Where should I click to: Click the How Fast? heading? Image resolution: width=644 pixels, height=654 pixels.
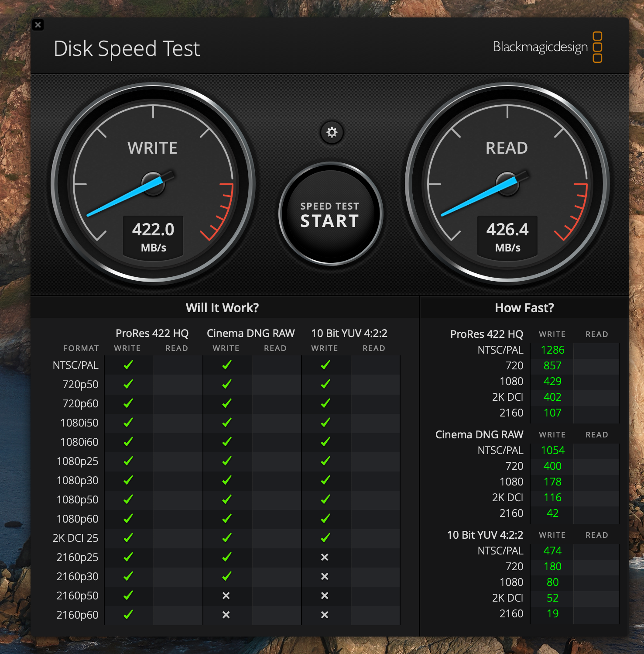[524, 308]
